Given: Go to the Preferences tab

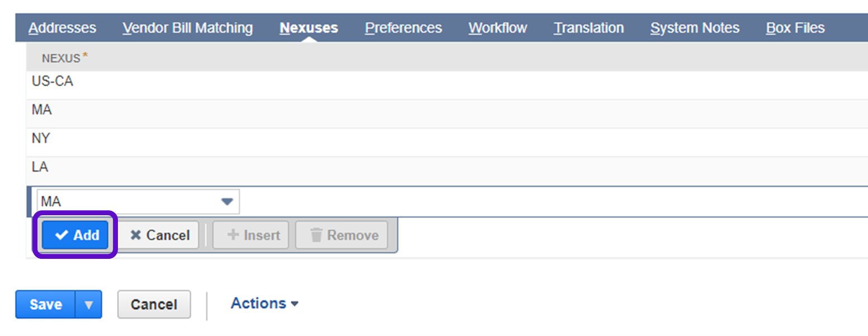Looking at the screenshot, I should [403, 28].
